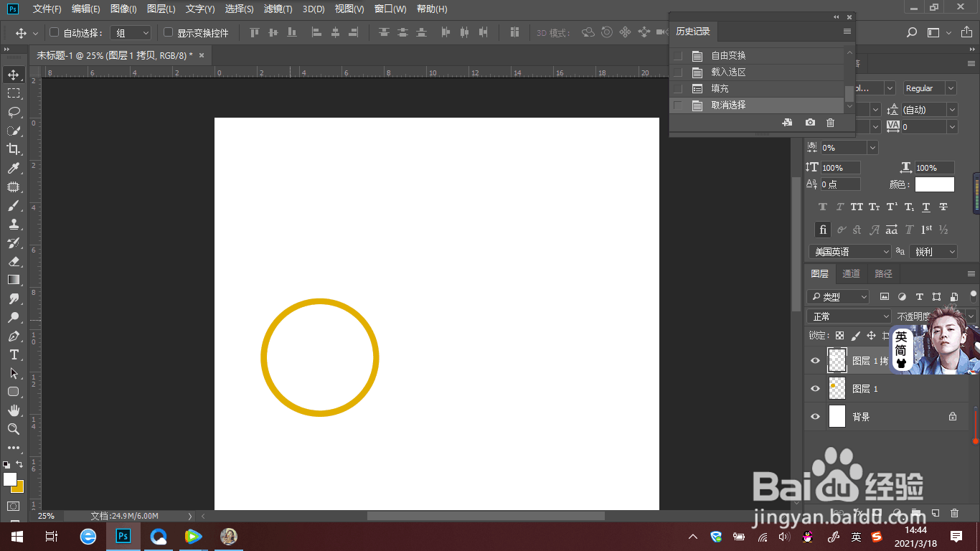
Task: Select the Dodge tool
Action: [14, 317]
